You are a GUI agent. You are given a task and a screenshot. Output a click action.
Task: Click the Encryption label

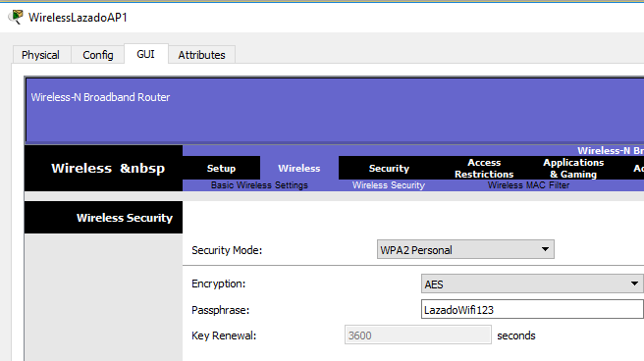218,284
